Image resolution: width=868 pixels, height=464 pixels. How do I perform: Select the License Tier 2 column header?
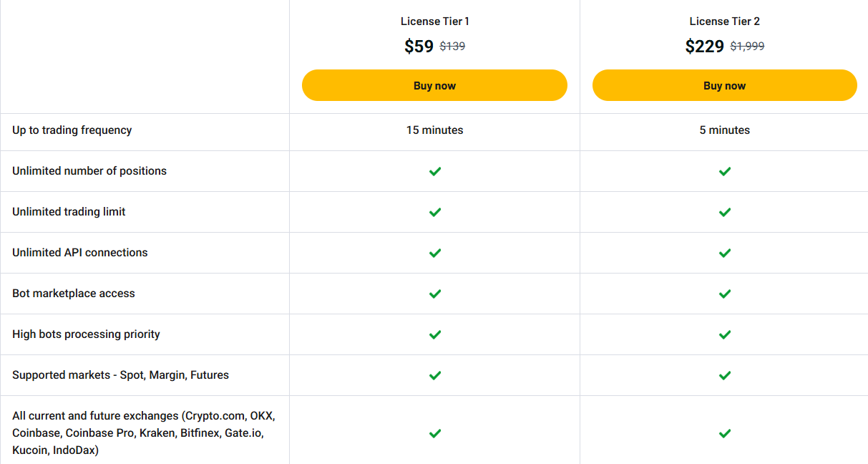pyautogui.click(x=724, y=21)
